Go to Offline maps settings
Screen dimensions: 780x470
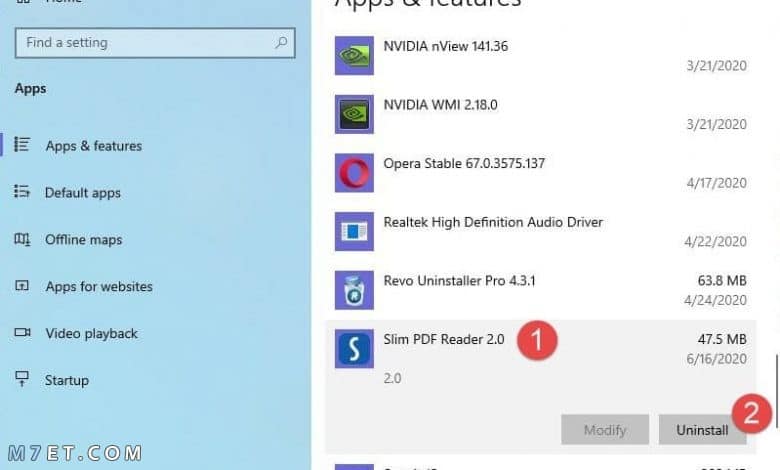coord(84,240)
